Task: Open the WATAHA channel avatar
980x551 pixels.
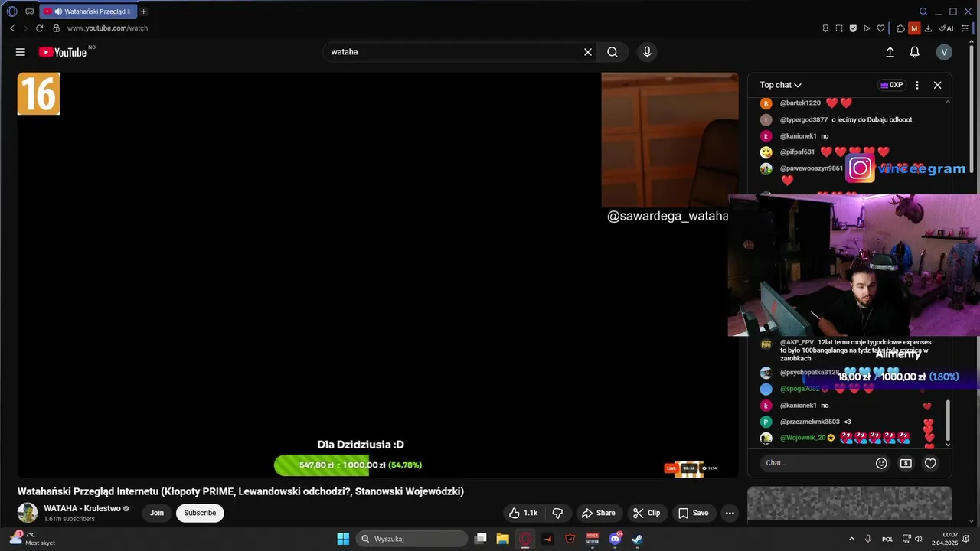Action: click(28, 513)
